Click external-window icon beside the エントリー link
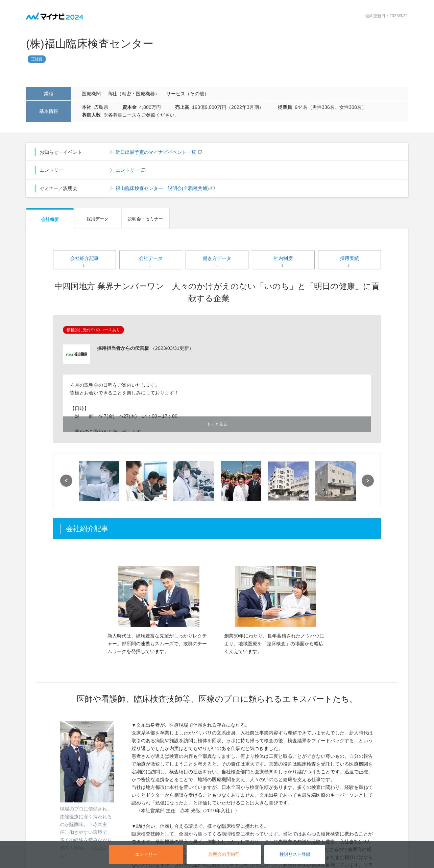434x868 pixels. click(143, 170)
